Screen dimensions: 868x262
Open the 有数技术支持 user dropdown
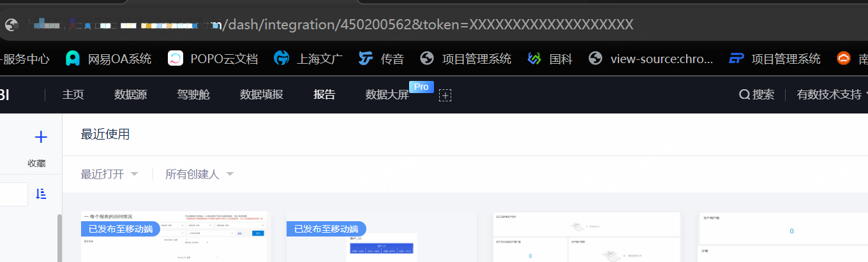point(832,95)
